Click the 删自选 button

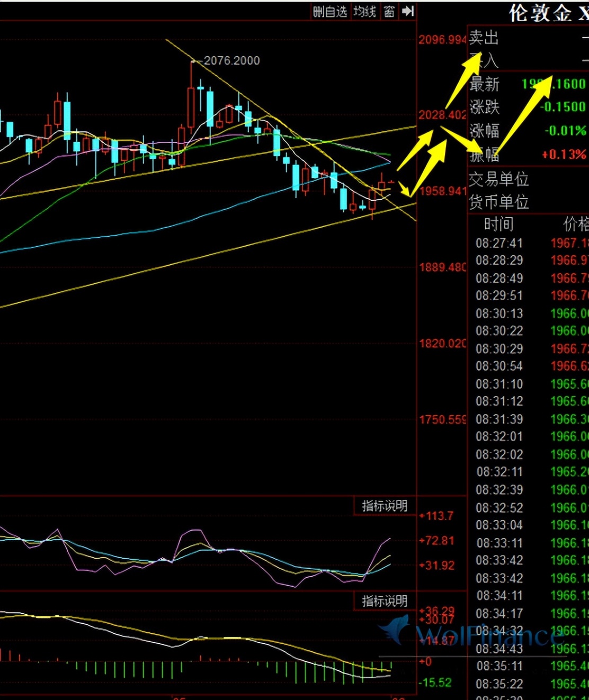pos(330,11)
